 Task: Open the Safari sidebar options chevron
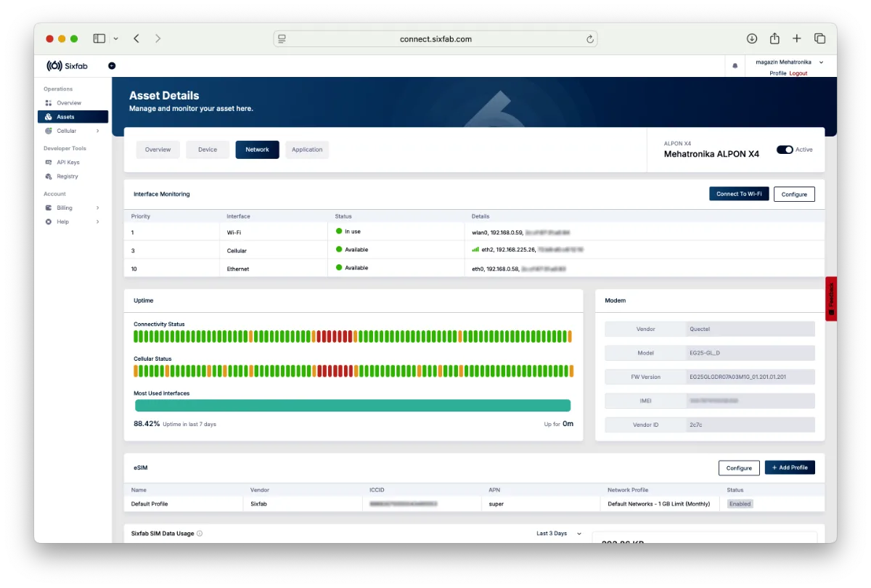coord(115,38)
